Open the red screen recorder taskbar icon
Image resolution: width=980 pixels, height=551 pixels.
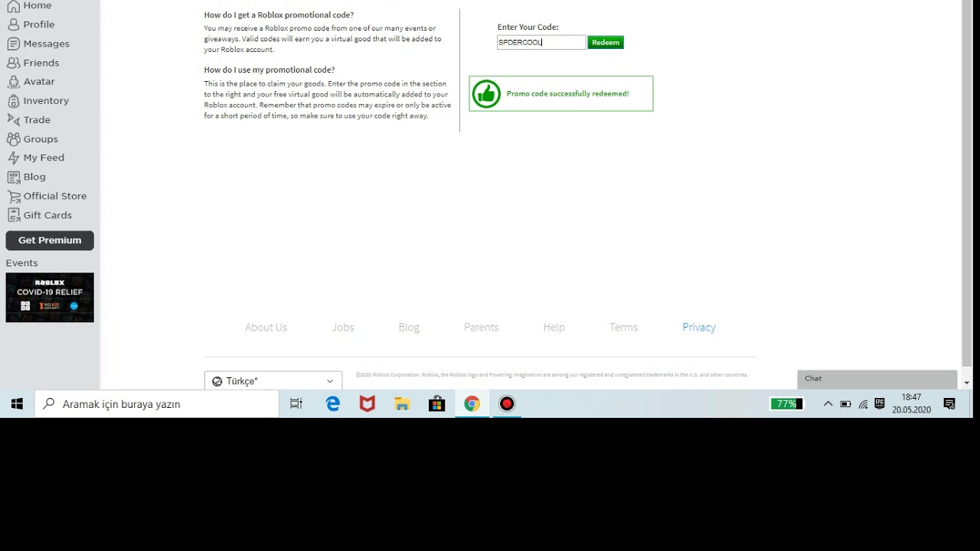point(507,404)
